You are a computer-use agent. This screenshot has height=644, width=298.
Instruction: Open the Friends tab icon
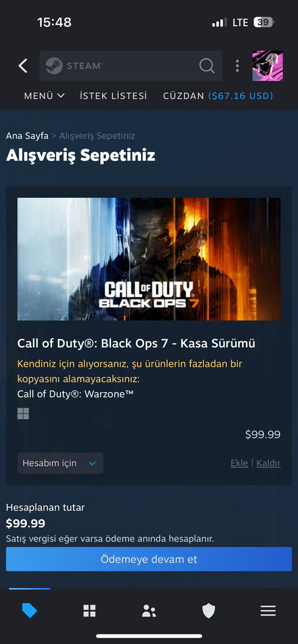(x=149, y=611)
